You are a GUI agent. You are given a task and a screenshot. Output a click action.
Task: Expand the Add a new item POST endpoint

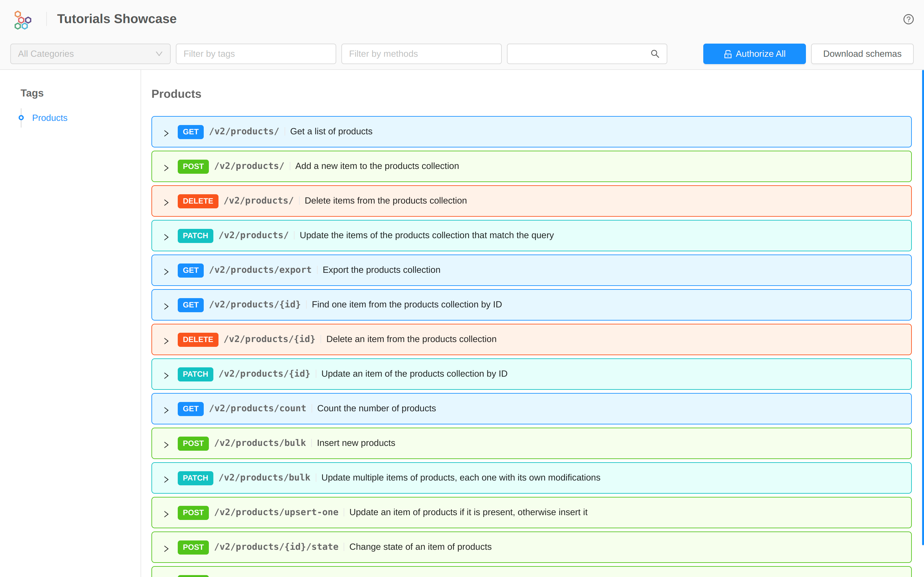click(x=166, y=168)
